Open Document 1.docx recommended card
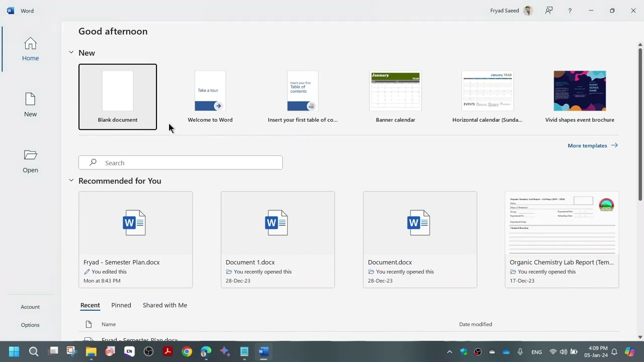This screenshot has width=644, height=362. click(x=278, y=239)
